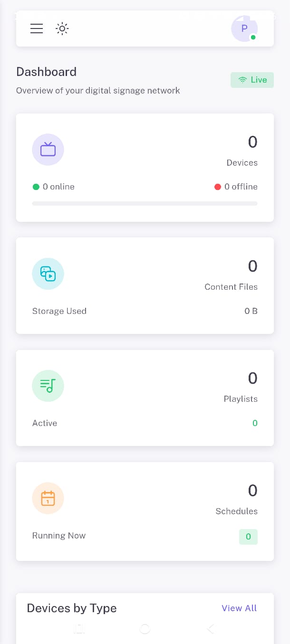This screenshot has width=290, height=644.
Task: Toggle dark mode with the sun icon
Action: 62,28
